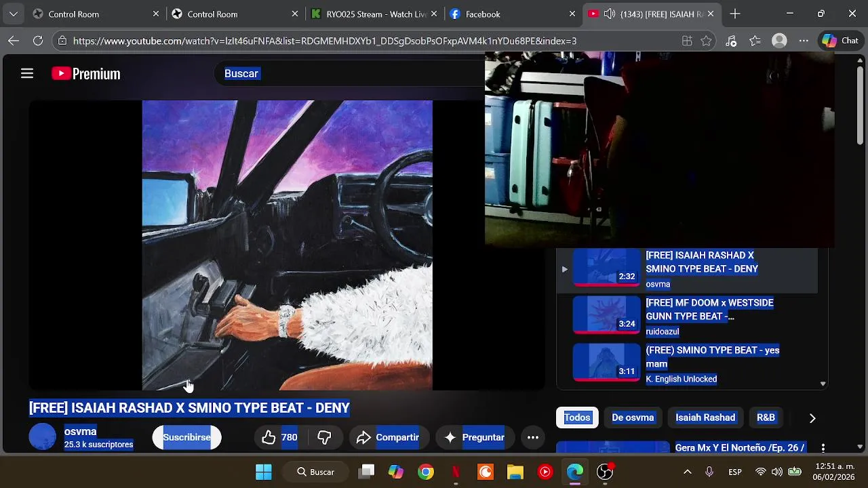The image size is (868, 488).
Task: Select the R&B filter chip
Action: tap(766, 418)
